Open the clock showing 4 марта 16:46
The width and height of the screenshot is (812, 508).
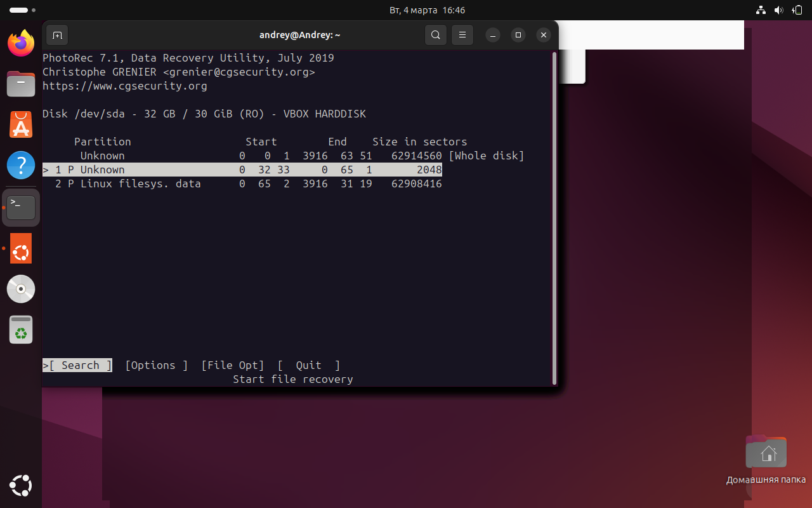click(x=427, y=10)
